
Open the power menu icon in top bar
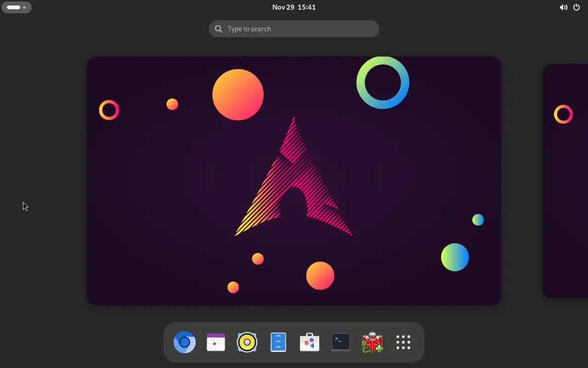click(577, 7)
